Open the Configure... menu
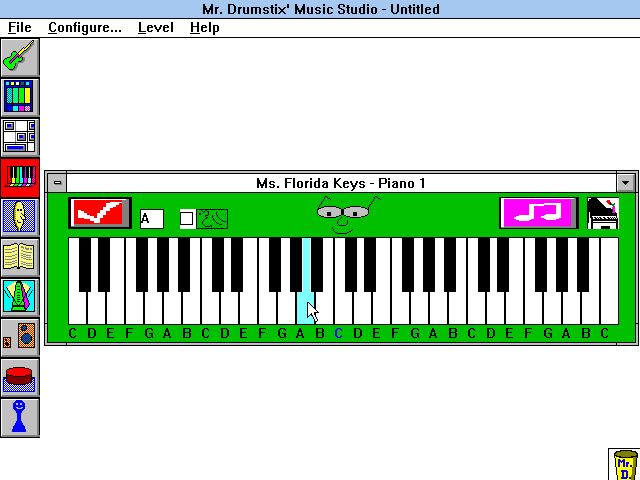Image resolution: width=640 pixels, height=480 pixels. (x=85, y=28)
